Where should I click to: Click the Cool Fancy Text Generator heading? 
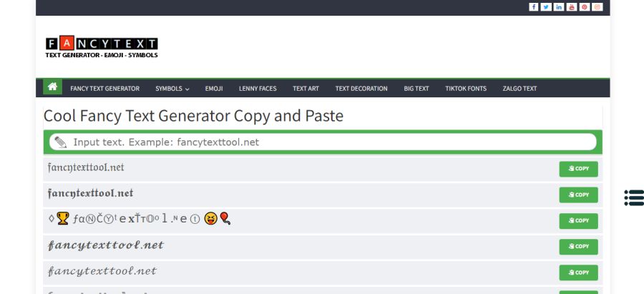pos(193,116)
